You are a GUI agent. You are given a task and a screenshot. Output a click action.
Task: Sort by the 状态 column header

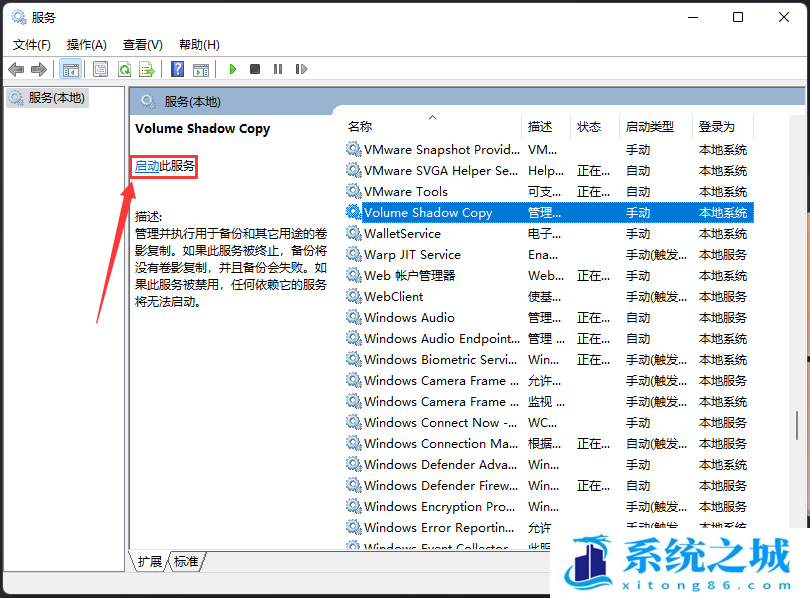point(595,127)
